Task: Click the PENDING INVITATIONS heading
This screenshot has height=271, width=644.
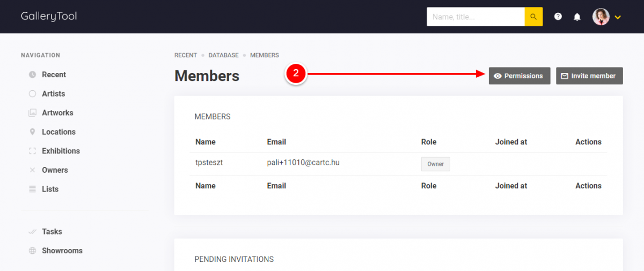Action: [234, 259]
